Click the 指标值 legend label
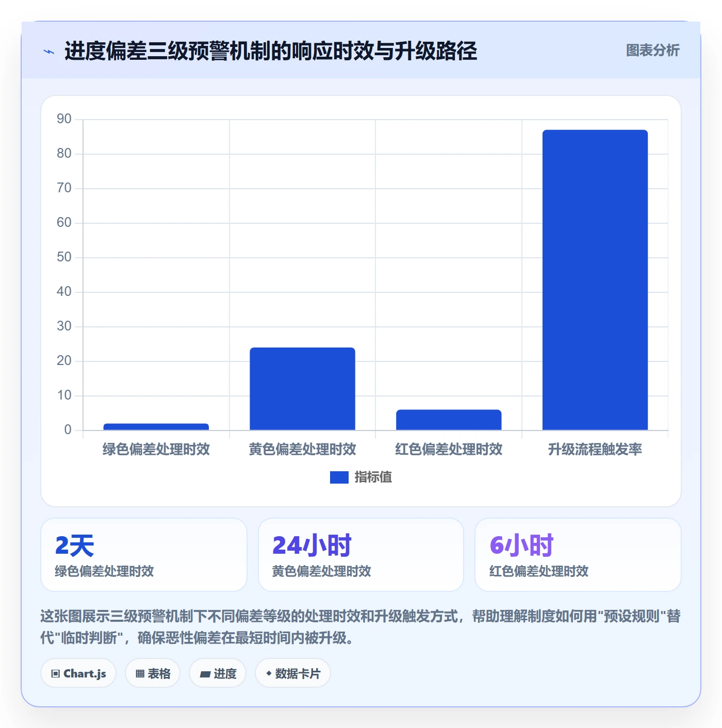Image resolution: width=722 pixels, height=728 pixels. [x=373, y=477]
